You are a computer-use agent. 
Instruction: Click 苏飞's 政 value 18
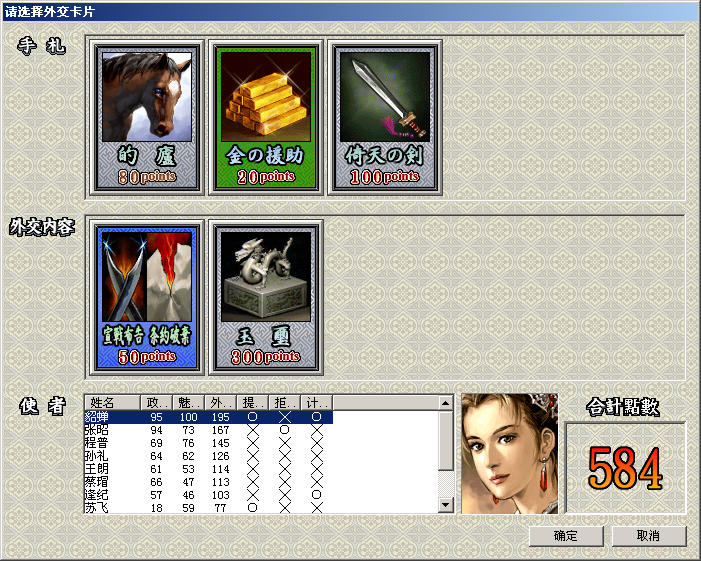(156, 508)
